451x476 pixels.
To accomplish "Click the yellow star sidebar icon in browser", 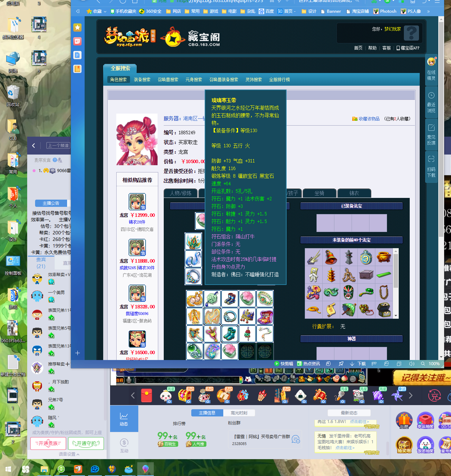I will [x=78, y=28].
